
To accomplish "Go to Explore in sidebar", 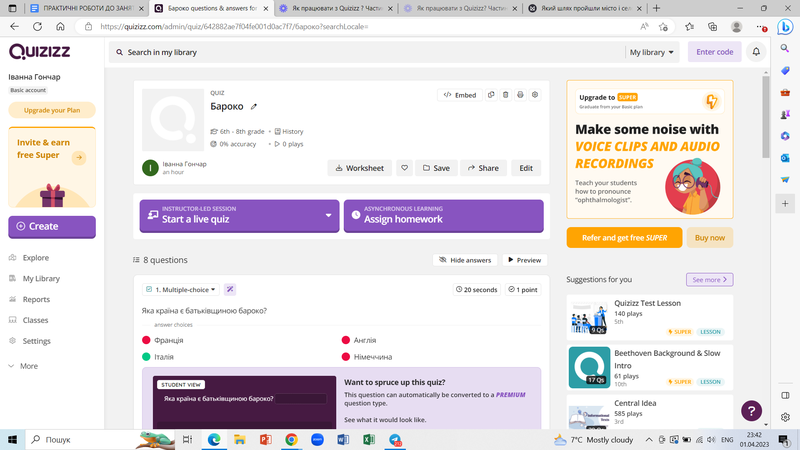I will click(36, 258).
